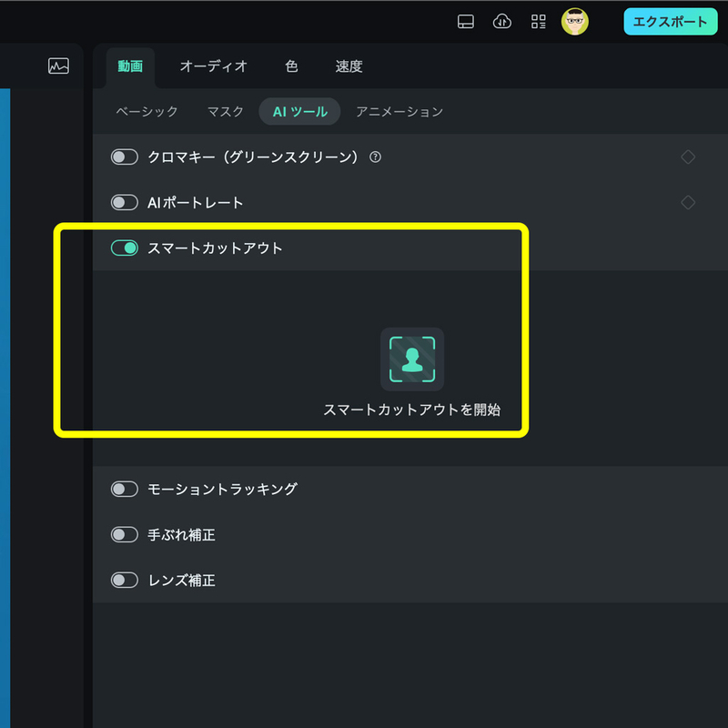Open the クロマキー help question icon
Image resolution: width=728 pixels, height=728 pixels.
pos(375,157)
